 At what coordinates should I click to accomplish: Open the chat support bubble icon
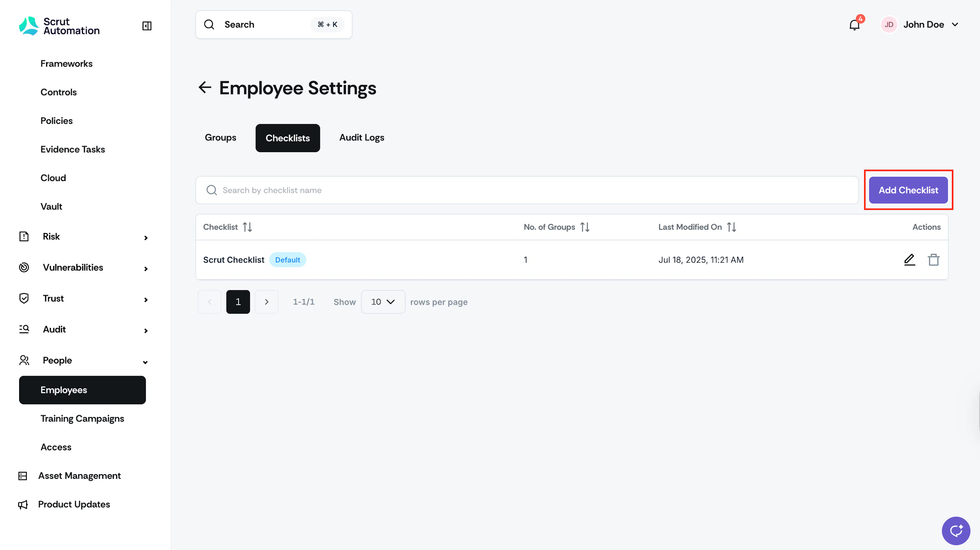[x=956, y=530]
